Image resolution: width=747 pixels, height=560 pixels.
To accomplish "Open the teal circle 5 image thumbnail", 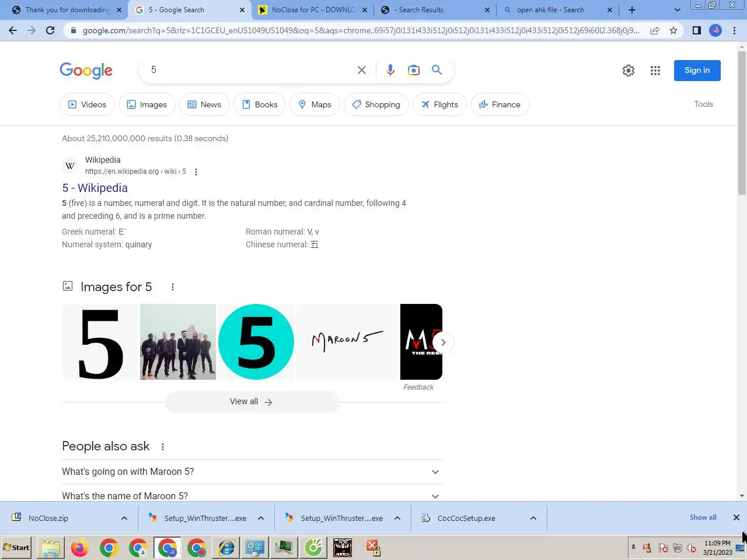I will click(256, 342).
